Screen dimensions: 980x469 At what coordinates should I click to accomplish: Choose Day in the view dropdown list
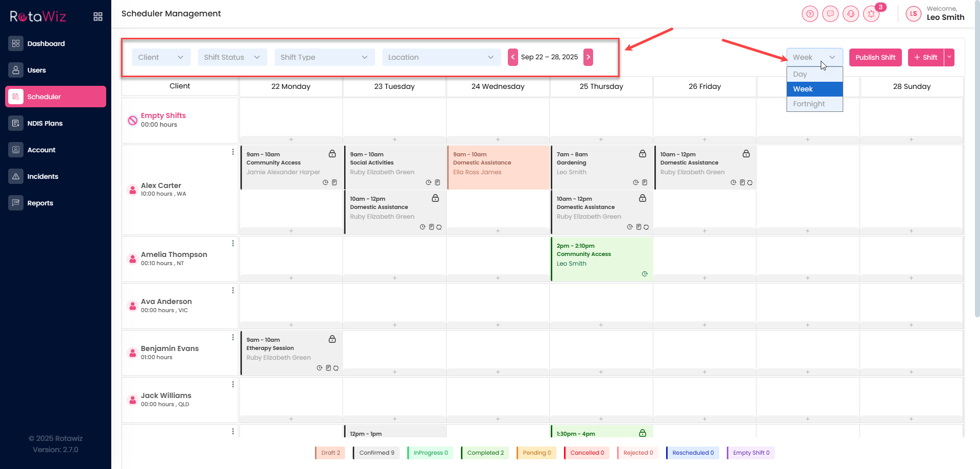tap(800, 74)
